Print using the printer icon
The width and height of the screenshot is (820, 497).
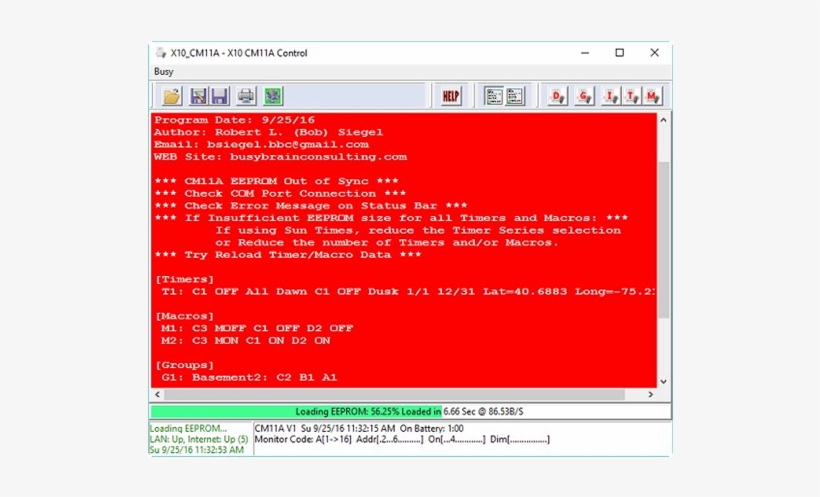click(x=246, y=96)
